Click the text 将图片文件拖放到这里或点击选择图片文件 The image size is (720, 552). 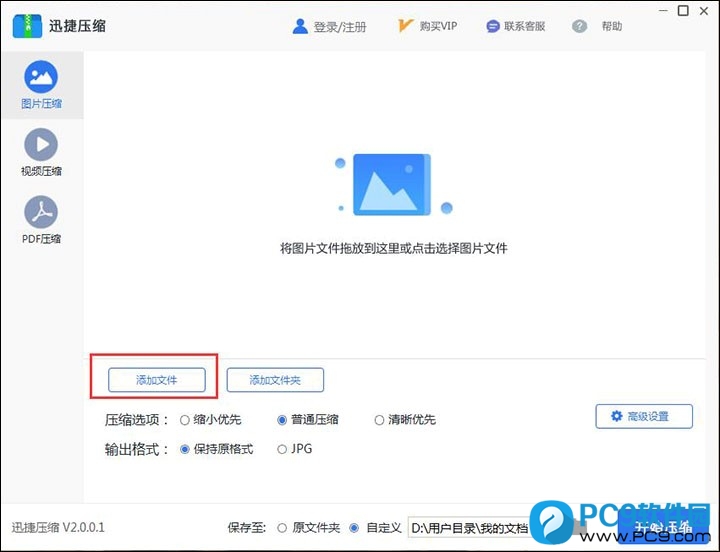pos(394,248)
